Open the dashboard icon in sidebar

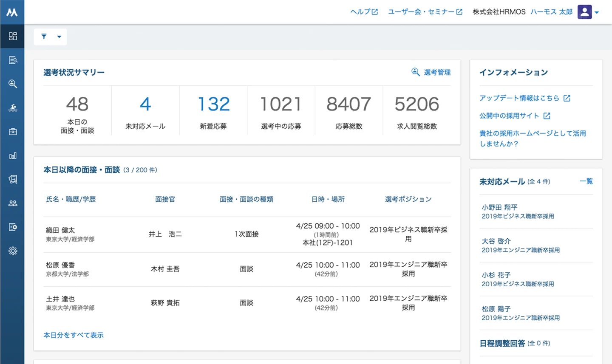click(x=13, y=36)
